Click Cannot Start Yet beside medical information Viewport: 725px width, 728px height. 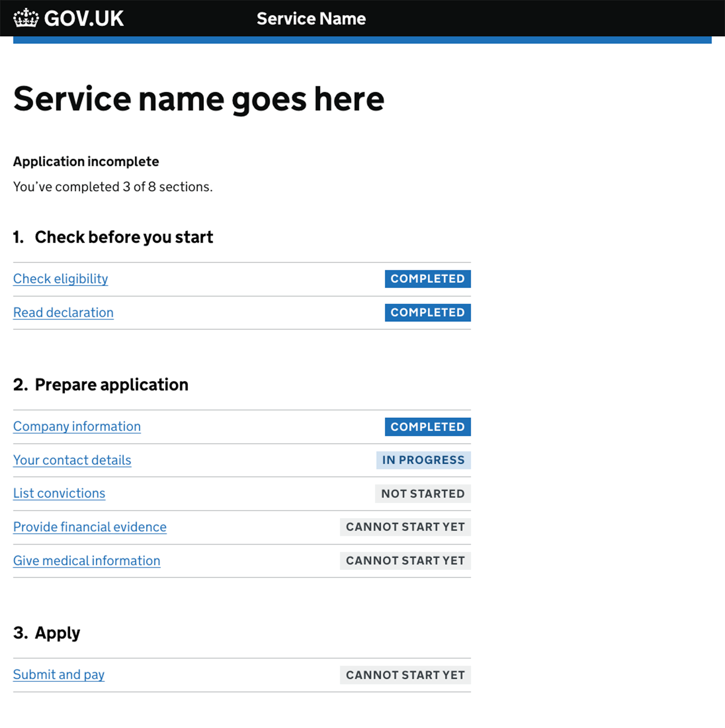(405, 561)
